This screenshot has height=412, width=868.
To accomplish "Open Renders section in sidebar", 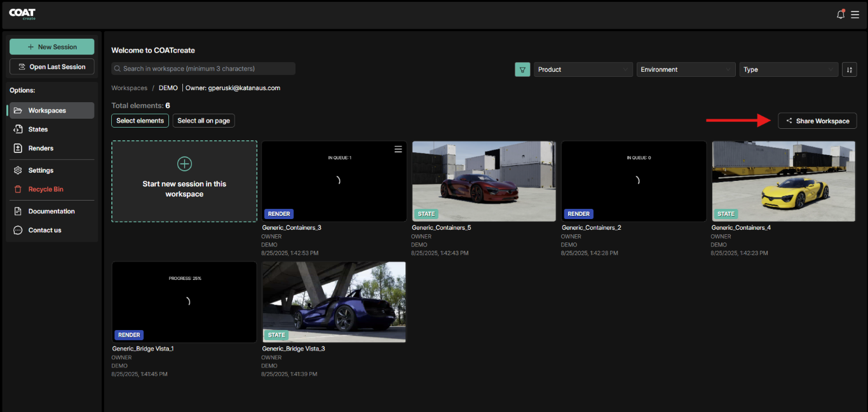I will coord(41,149).
